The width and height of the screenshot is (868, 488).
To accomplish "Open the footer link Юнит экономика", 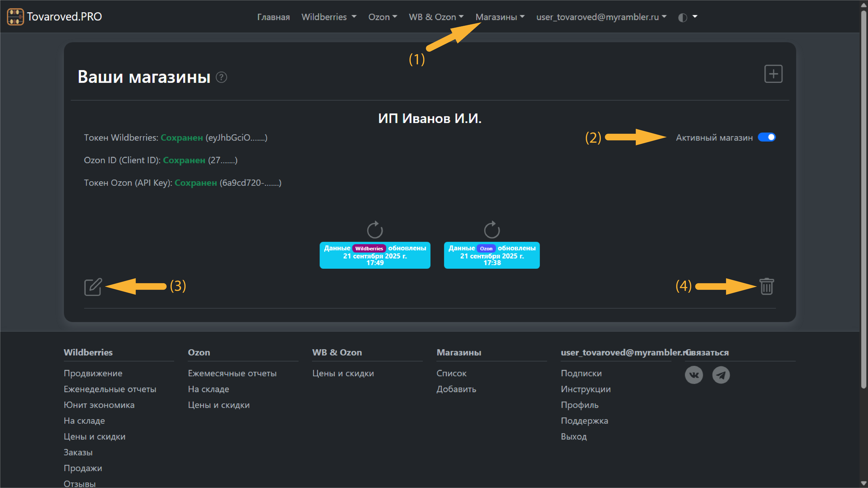I will 99,405.
